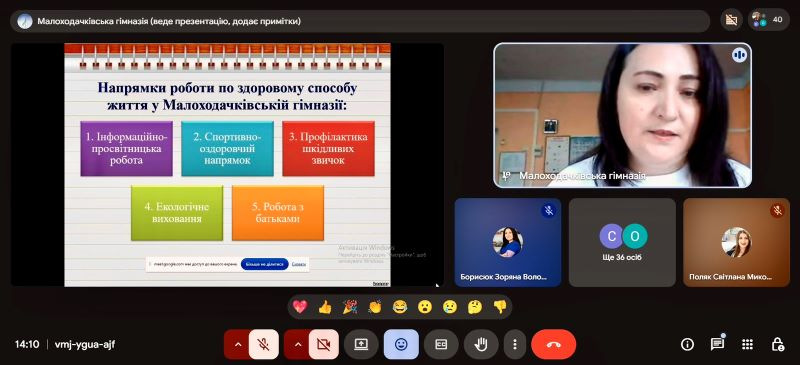
Task: Toggle closed captions button
Action: 441,344
